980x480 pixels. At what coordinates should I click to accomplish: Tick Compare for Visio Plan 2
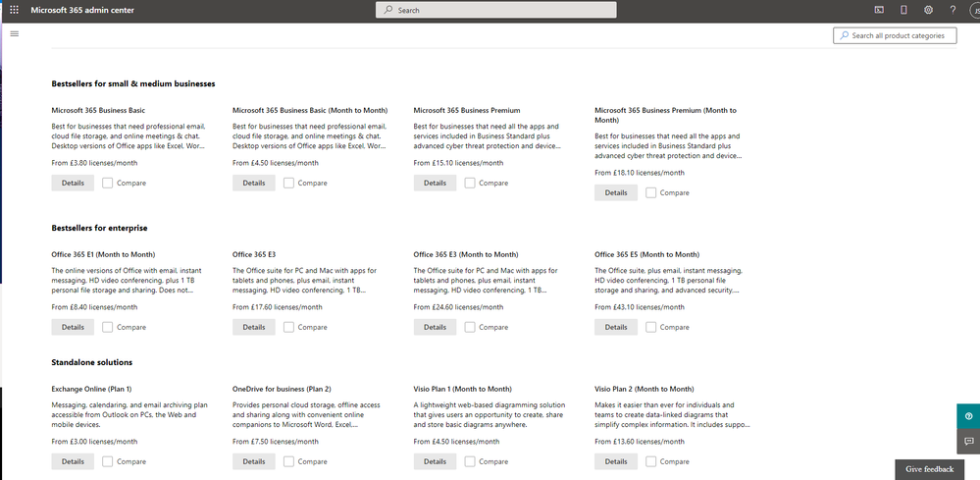coord(650,461)
